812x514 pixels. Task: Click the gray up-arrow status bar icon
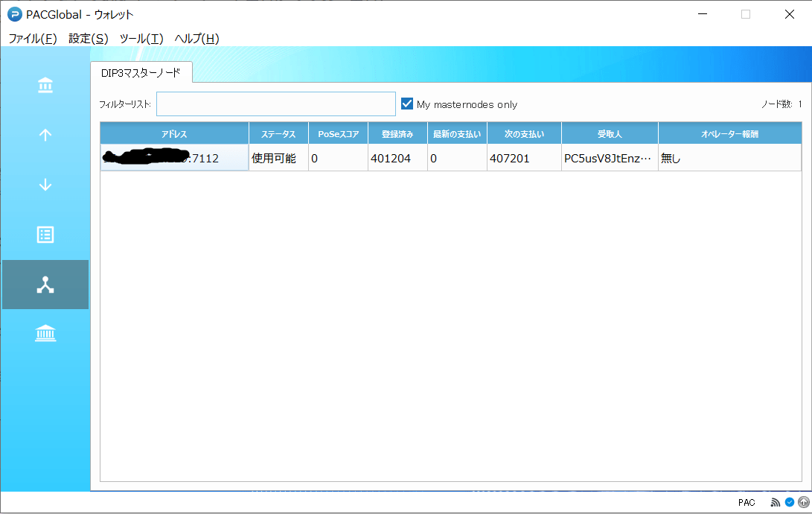click(802, 503)
